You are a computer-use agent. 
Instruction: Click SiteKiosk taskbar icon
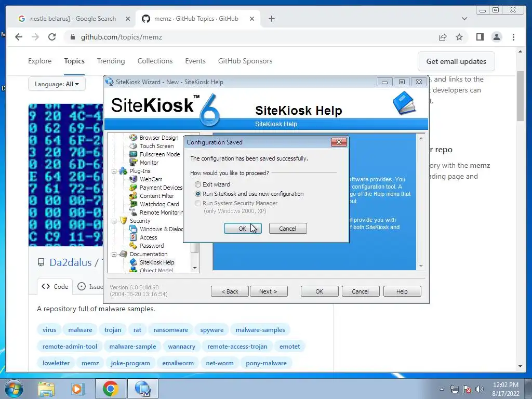coord(142,389)
